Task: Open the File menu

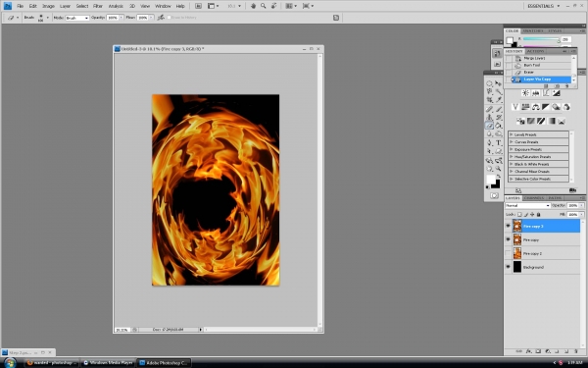Action: coord(20,6)
